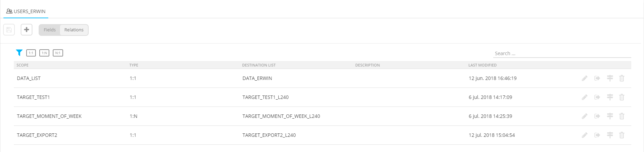Screen dimensions: 644x152
Task: Click signpost icon for TARGET_MOMENT_OF_WEEK row
Action: click(610, 116)
